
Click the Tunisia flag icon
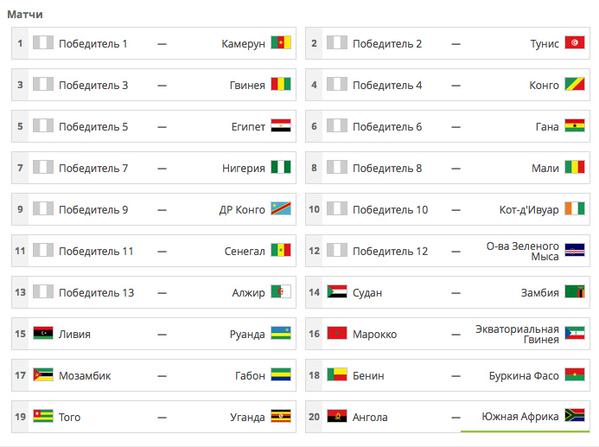coord(575,42)
